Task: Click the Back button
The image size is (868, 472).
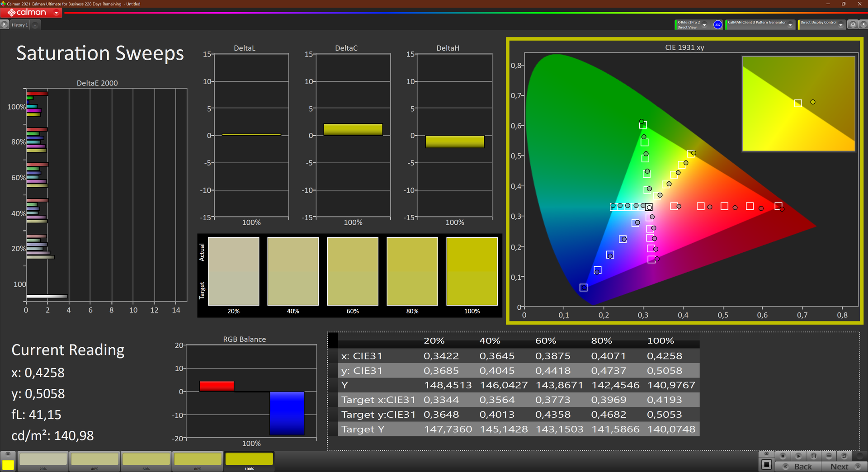Action: [803, 467]
